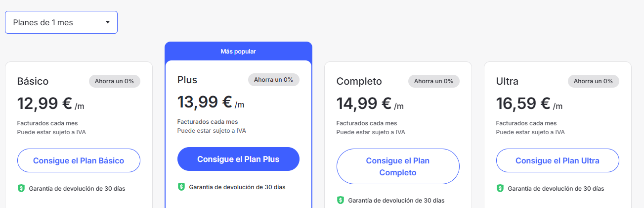This screenshot has width=644, height=208.
Task: Click the green shield icon under Ultra
Action: click(x=500, y=188)
